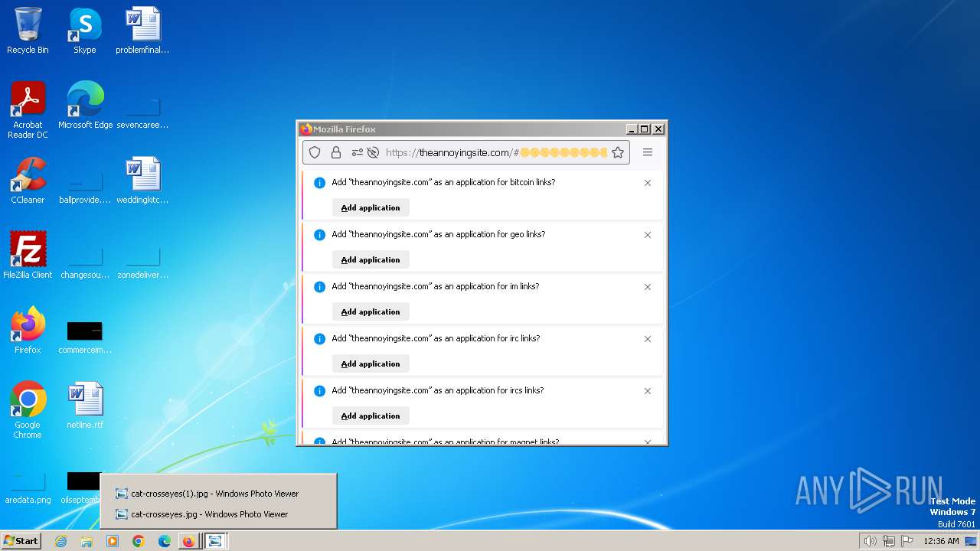Open netline.rtf desktop file
Screen dimensions: 980x551
tap(85, 406)
